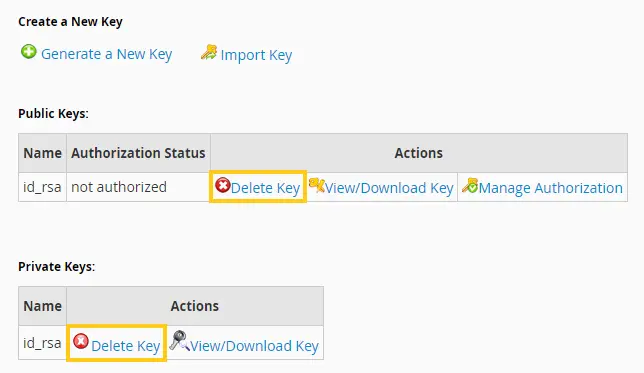644x373 pixels.
Task: Click the Manage Authorization key icon
Action: click(x=470, y=185)
